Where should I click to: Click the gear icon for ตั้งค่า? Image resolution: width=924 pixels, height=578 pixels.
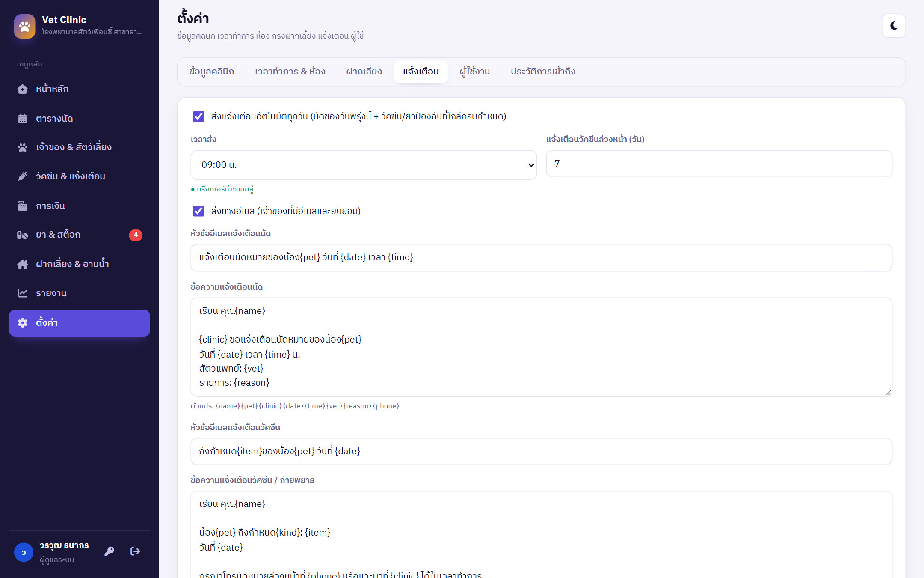point(23,323)
